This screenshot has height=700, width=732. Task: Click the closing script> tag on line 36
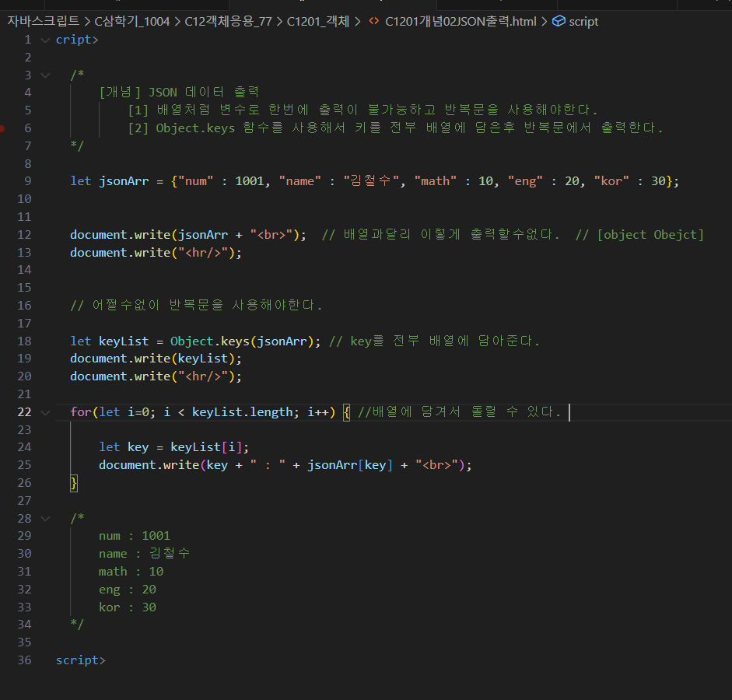[x=81, y=660]
